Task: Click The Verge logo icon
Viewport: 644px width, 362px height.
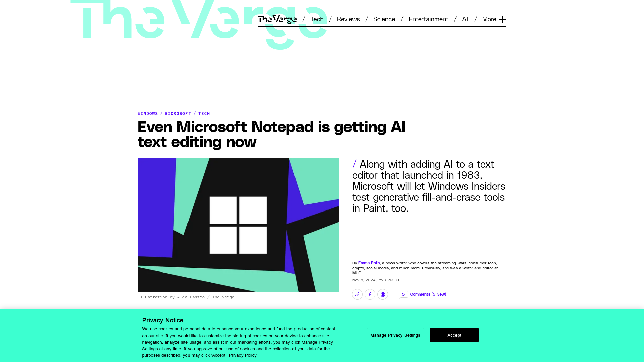Action: 277,19
